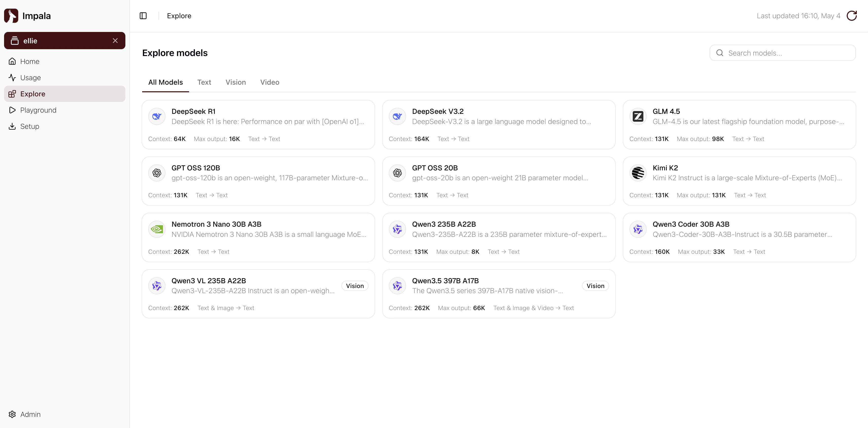Click 'Max output: 98K' on GLM 4.5
The image size is (868, 428).
point(700,139)
